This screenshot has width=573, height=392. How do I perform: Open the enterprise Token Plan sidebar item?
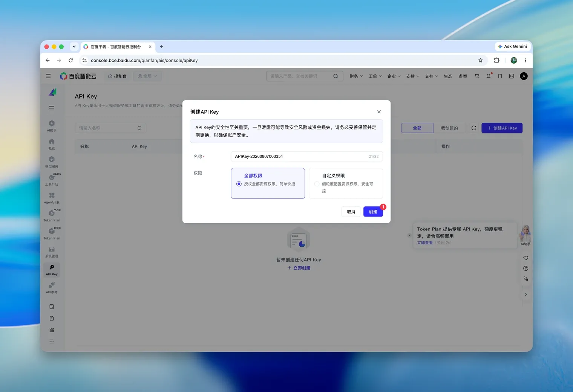(x=52, y=234)
